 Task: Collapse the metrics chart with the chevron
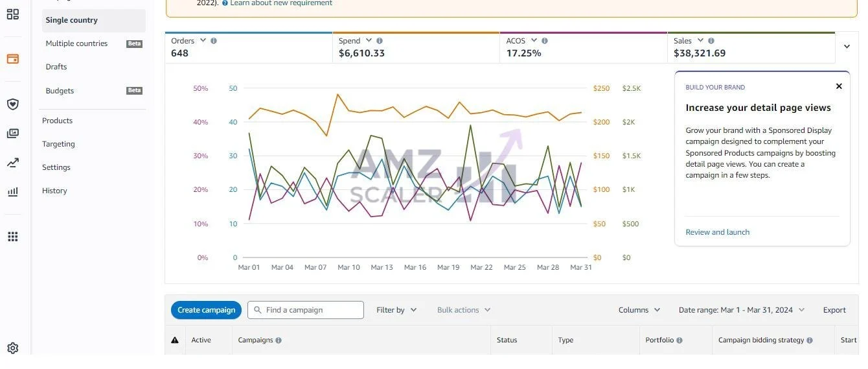847,47
